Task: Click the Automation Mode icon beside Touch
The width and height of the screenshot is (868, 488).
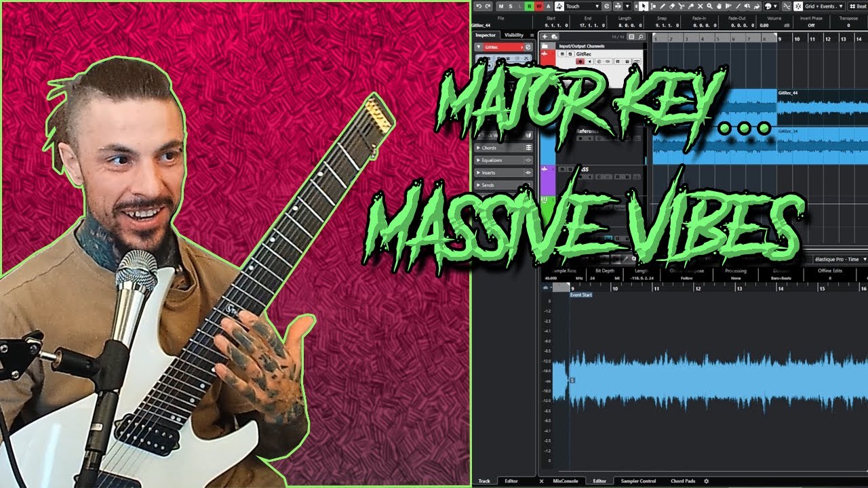Action: (559, 6)
